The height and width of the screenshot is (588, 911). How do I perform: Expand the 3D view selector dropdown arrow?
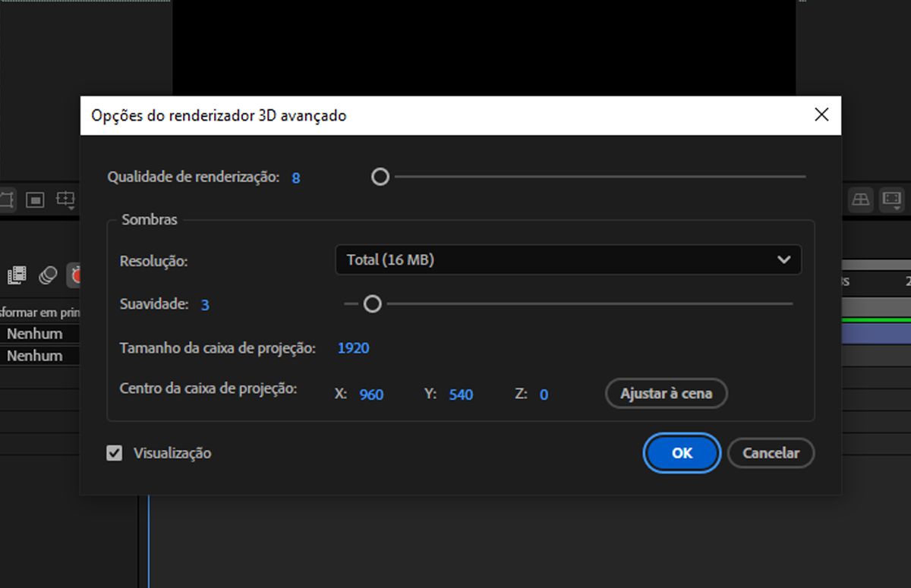pyautogui.click(x=897, y=208)
